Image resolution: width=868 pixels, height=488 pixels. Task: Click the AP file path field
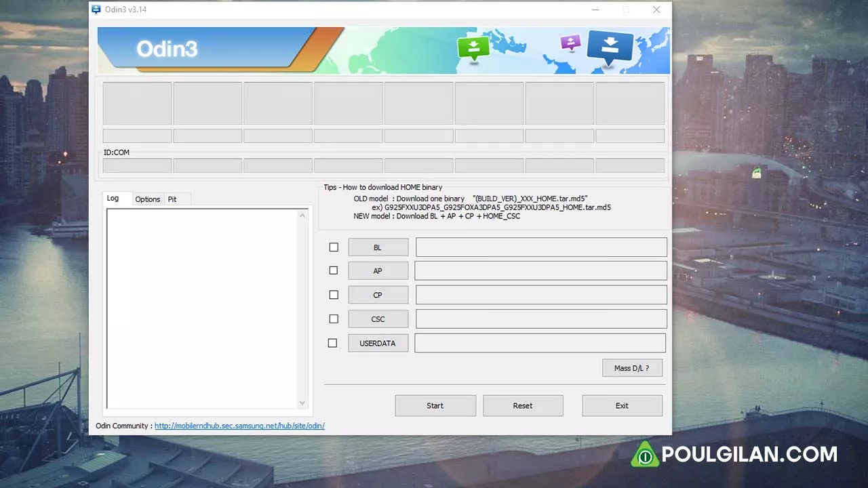click(x=540, y=270)
